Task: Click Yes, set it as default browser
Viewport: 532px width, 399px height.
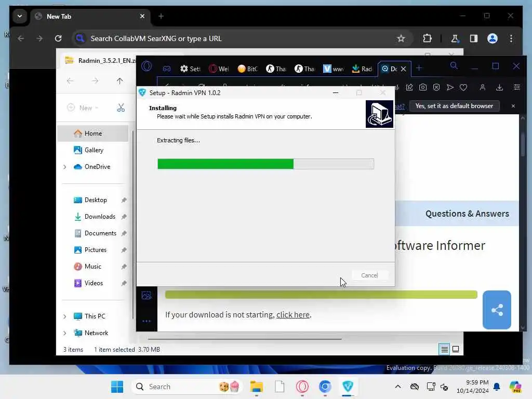Action: point(454,106)
